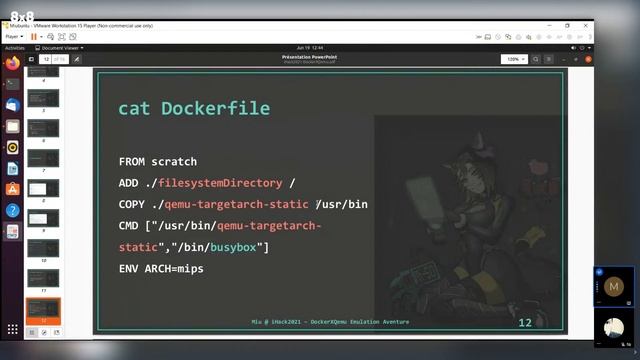
Task: Switch sidebar to thumbnails view
Action: (x=32, y=333)
